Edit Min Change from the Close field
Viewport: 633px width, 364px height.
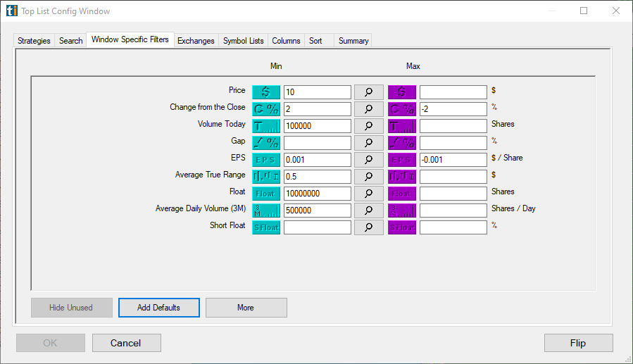point(318,109)
